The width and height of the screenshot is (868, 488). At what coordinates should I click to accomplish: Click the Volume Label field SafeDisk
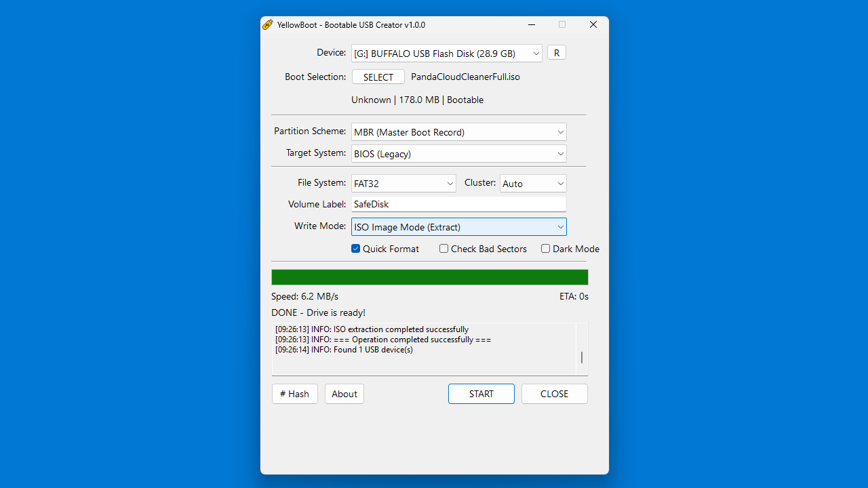(459, 204)
